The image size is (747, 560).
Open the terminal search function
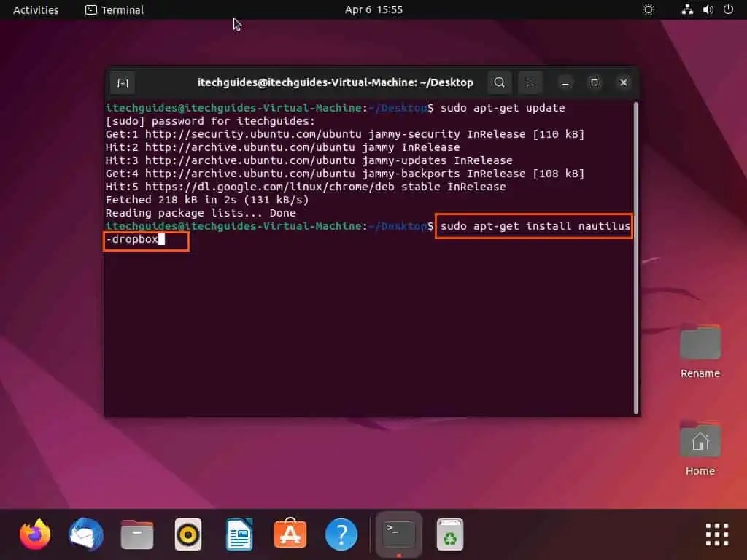tap(499, 82)
